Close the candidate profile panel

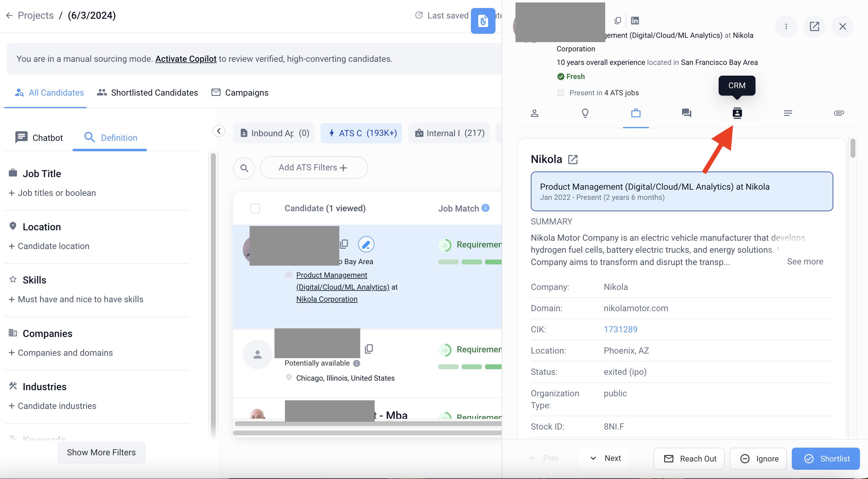pos(842,26)
